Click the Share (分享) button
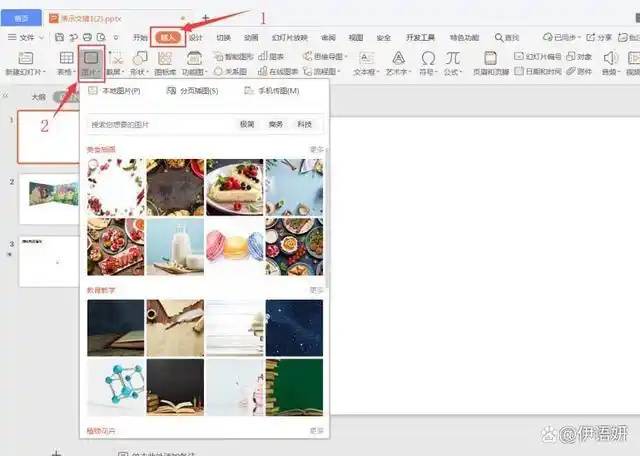The height and width of the screenshot is (456, 640). coord(599,38)
